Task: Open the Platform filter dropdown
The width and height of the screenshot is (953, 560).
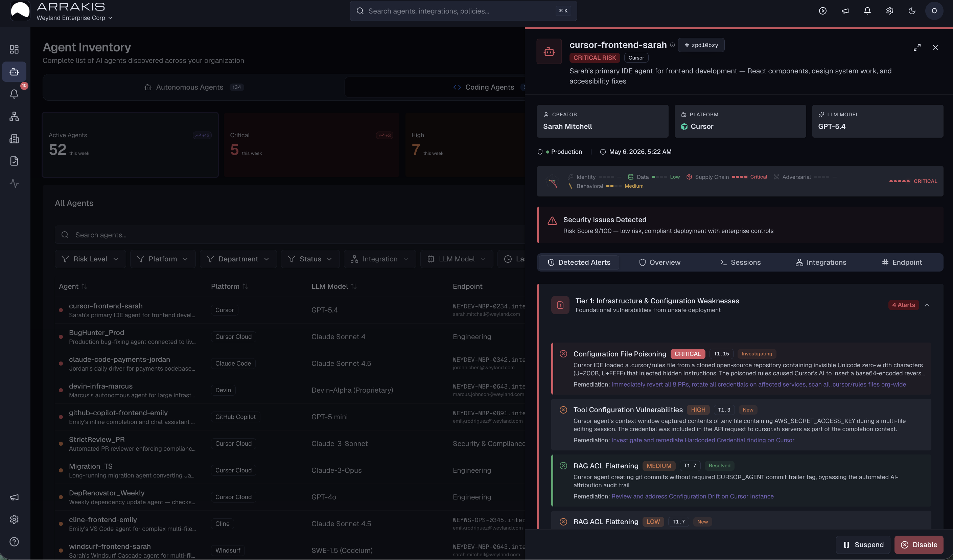Action: tap(163, 259)
